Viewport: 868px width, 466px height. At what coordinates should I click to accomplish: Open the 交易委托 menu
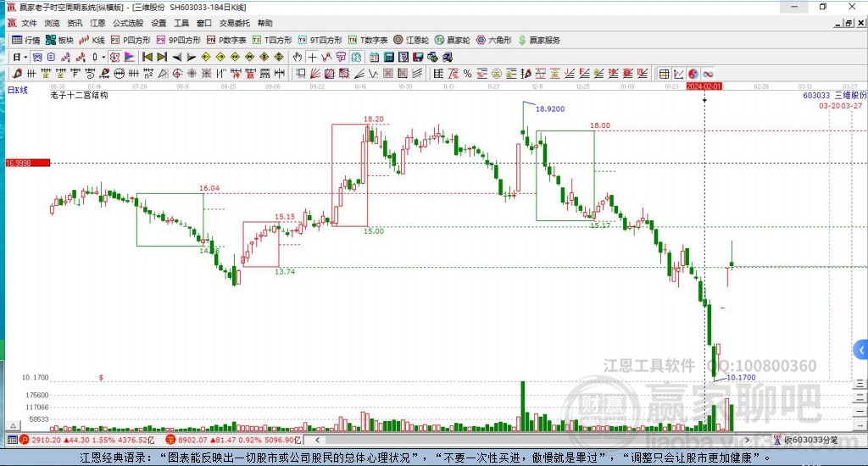(x=235, y=23)
